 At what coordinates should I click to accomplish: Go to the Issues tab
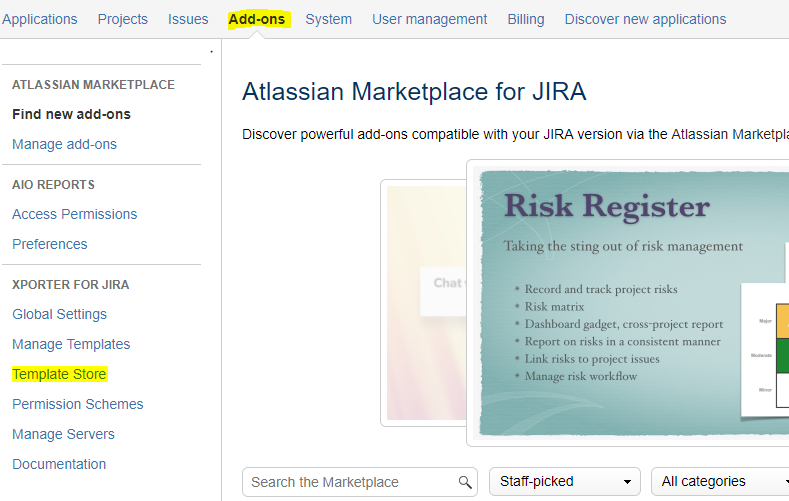pos(188,19)
